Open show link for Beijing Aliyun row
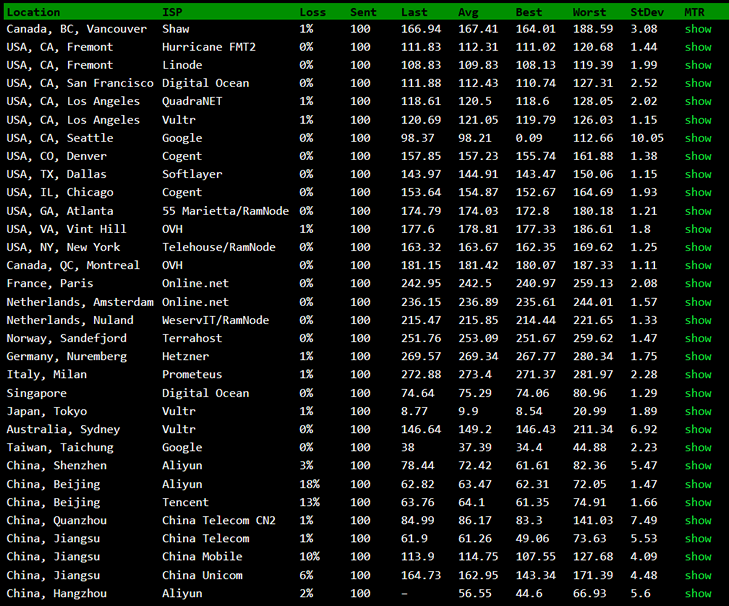Screen dimensions: 729x606 698,485
